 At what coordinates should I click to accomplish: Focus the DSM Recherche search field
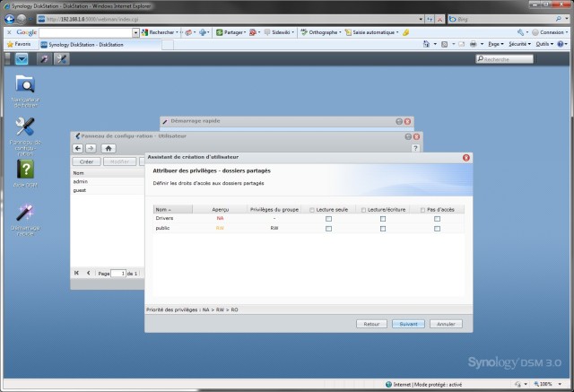pyautogui.click(x=504, y=59)
